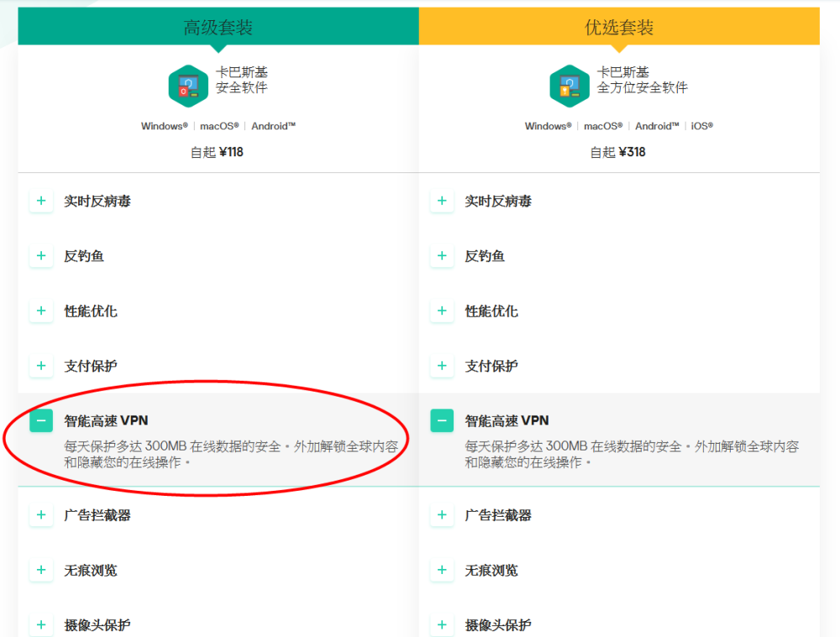840x637 pixels.
Task: Expand 广告拦截器 in the 优选套装 column
Action: pos(442,515)
